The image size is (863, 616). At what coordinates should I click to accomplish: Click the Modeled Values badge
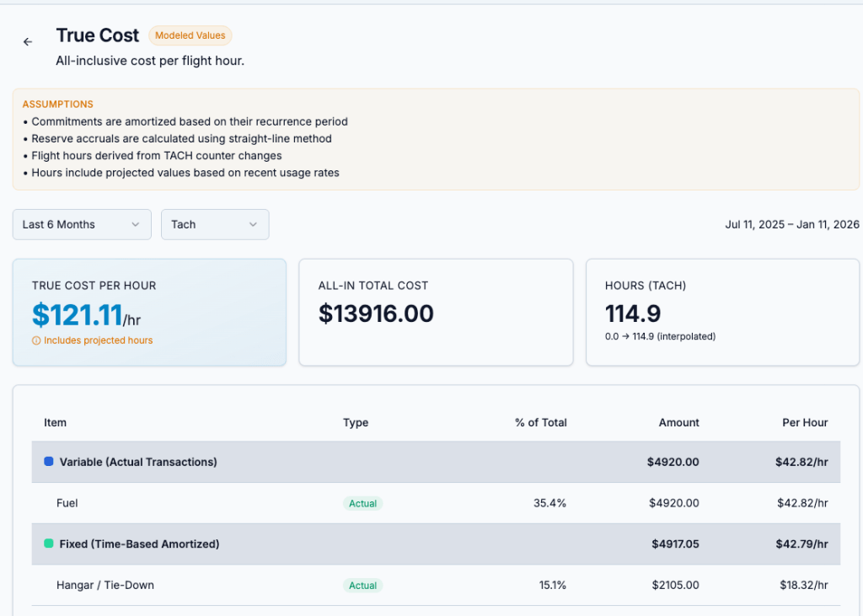pos(190,35)
